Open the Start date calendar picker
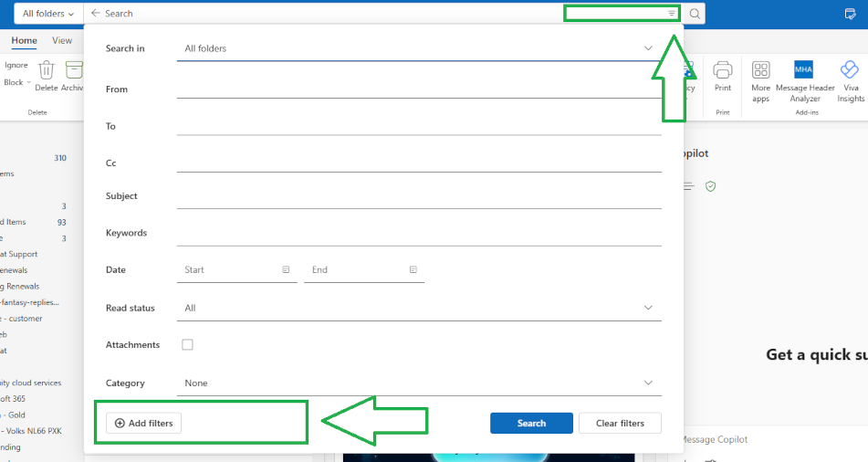868x462 pixels. point(286,270)
